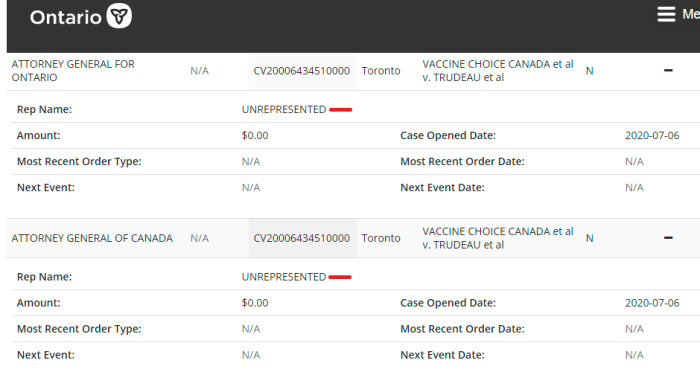Click first Case Opened Date value 2020-07-06
The height and width of the screenshot is (372, 700).
coord(652,135)
